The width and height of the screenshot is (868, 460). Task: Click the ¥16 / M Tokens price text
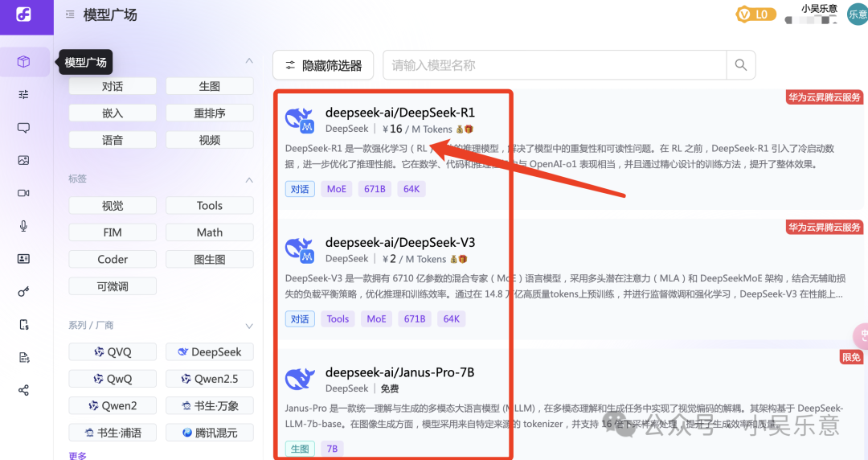(x=417, y=129)
